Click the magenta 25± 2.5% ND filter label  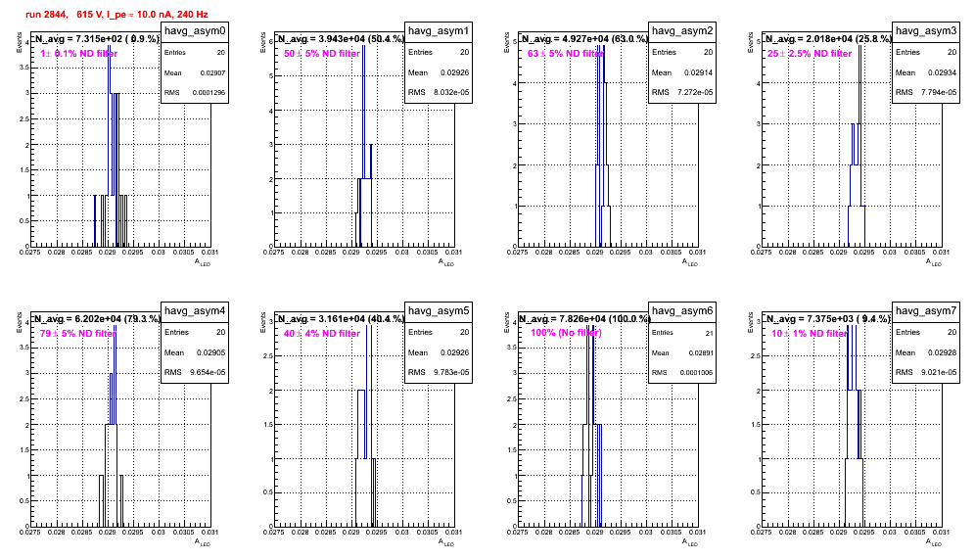pyautogui.click(x=810, y=54)
